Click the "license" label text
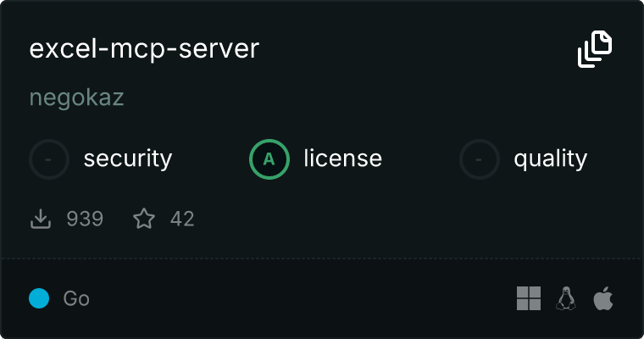The image size is (644, 339). point(342,158)
